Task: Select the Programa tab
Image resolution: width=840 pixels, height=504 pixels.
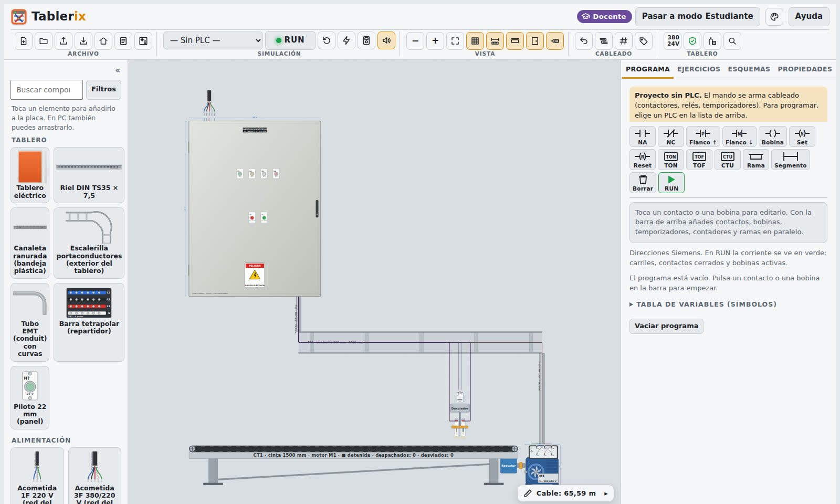Action: pyautogui.click(x=648, y=69)
